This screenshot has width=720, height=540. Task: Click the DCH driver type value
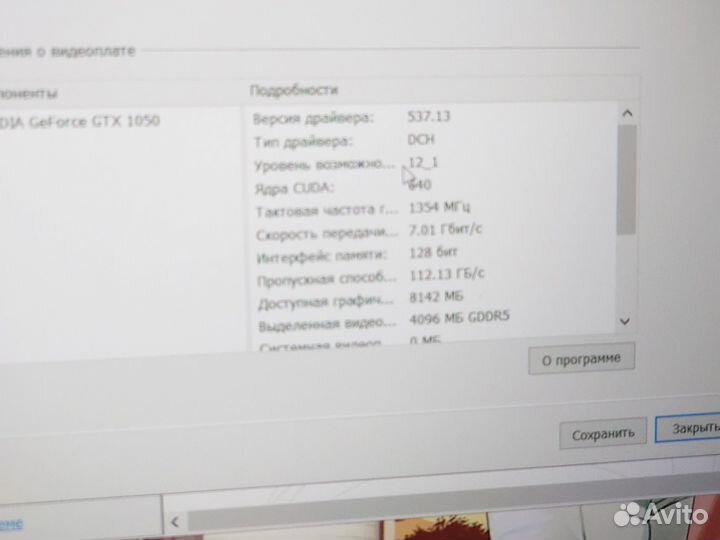point(421,139)
